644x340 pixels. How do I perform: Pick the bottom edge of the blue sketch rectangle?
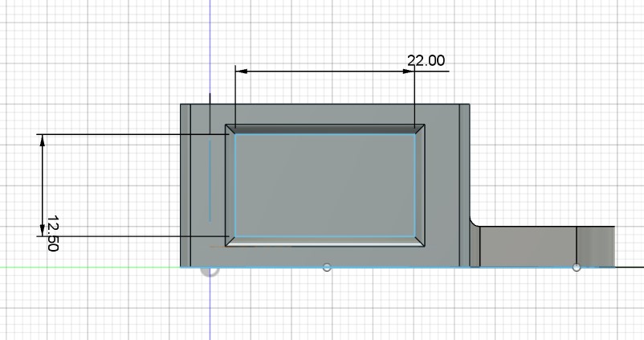point(324,236)
